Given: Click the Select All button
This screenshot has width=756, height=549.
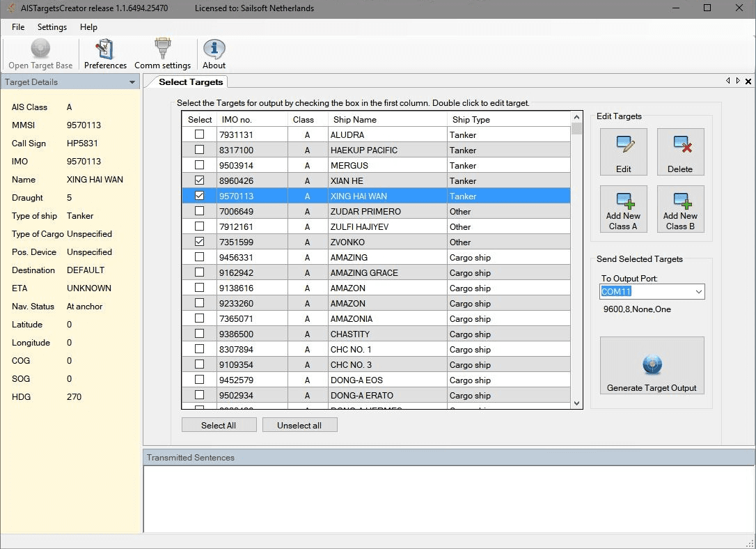Looking at the screenshot, I should click(x=219, y=425).
